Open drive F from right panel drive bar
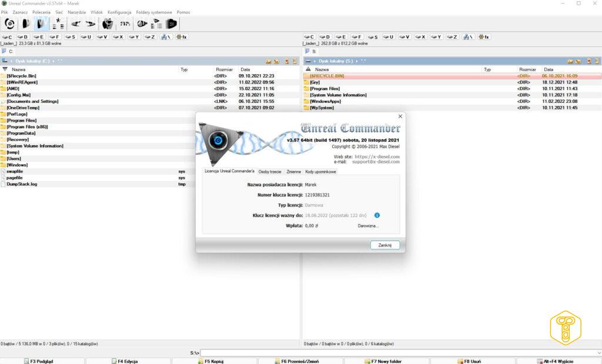602x364 pixels. pos(357,37)
